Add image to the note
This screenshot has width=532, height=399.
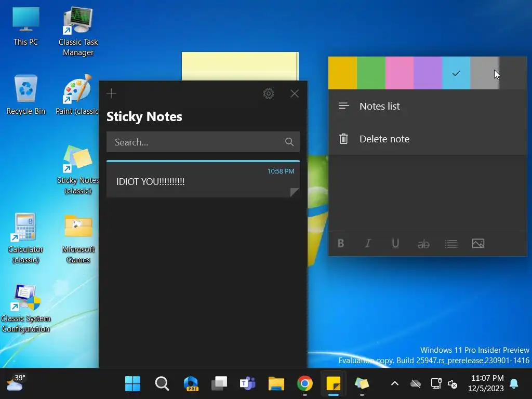478,243
